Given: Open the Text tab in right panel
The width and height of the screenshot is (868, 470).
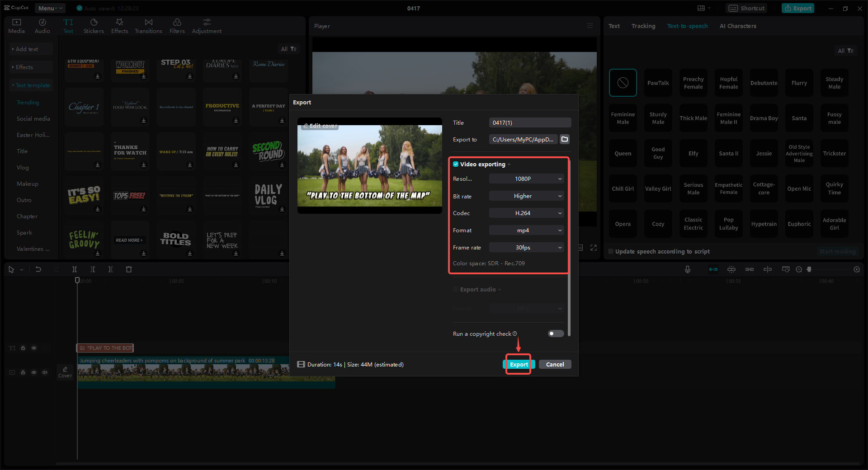Looking at the screenshot, I should (614, 26).
